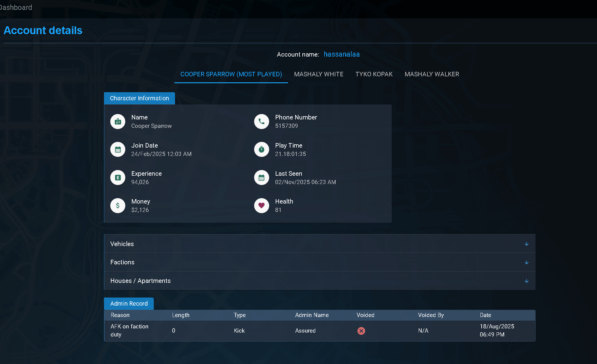This screenshot has width=597, height=364.
Task: Click the phone number 5157309
Action: (287, 126)
